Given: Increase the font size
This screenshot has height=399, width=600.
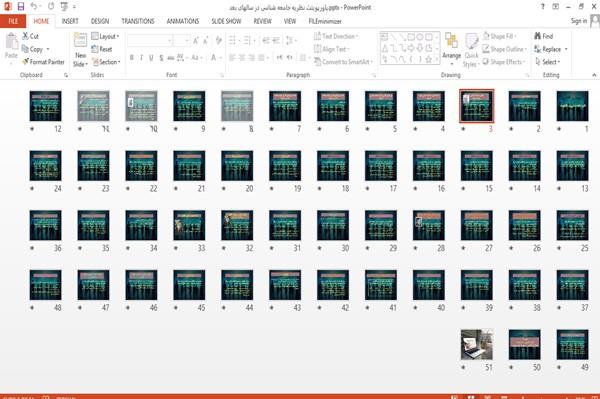Looking at the screenshot, I should point(196,40).
